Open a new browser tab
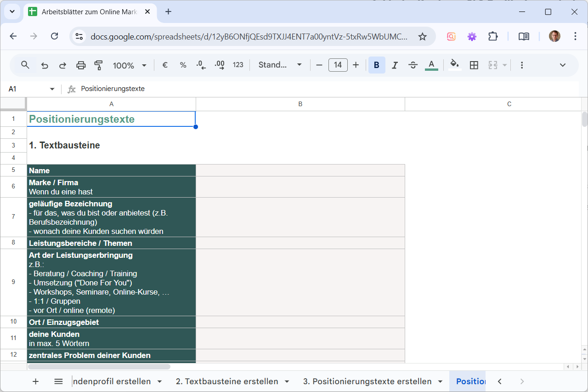Viewport: 588px width, 392px height. pos(168,12)
